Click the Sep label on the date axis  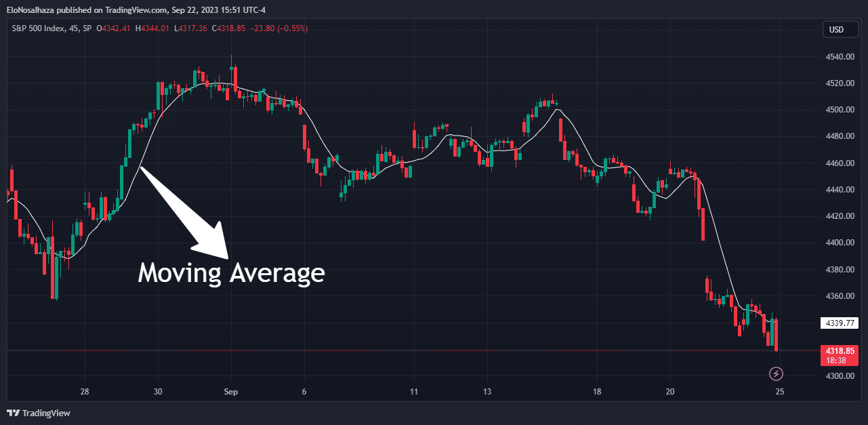pos(230,391)
